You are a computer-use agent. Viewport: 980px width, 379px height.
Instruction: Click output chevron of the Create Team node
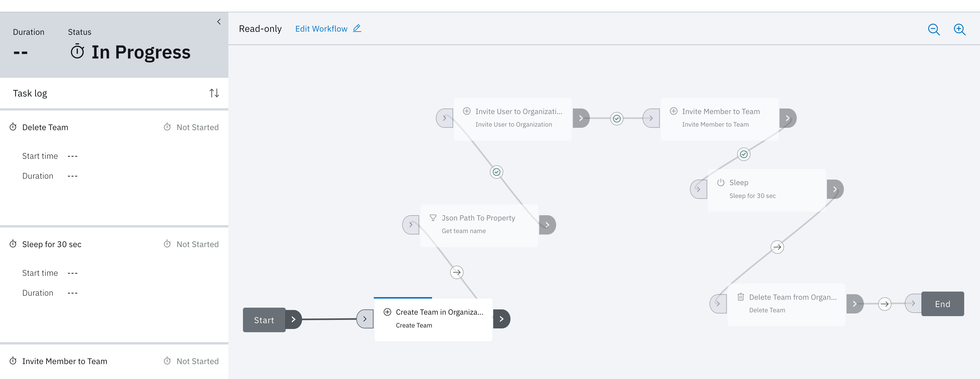click(x=502, y=319)
